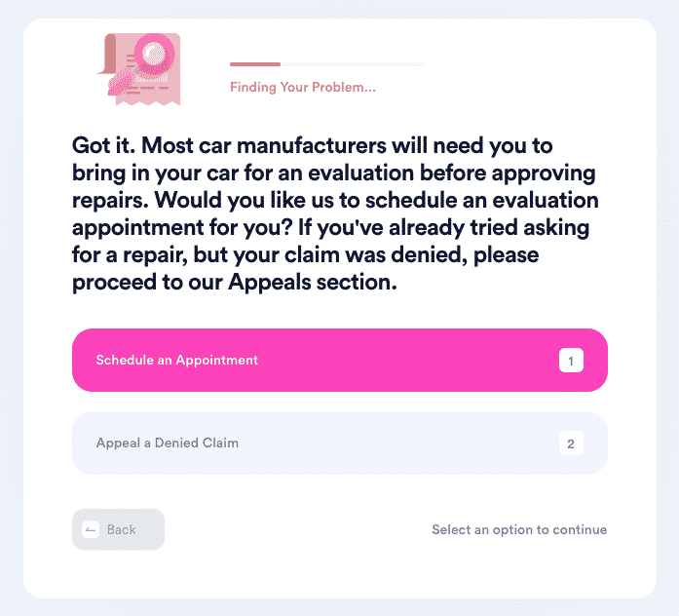Click the number 1 shortcut badge
Viewport: 679px width, 616px height.
tap(571, 361)
